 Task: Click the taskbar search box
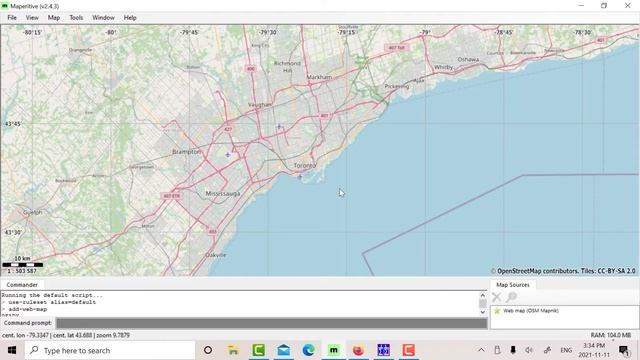[x=109, y=350]
